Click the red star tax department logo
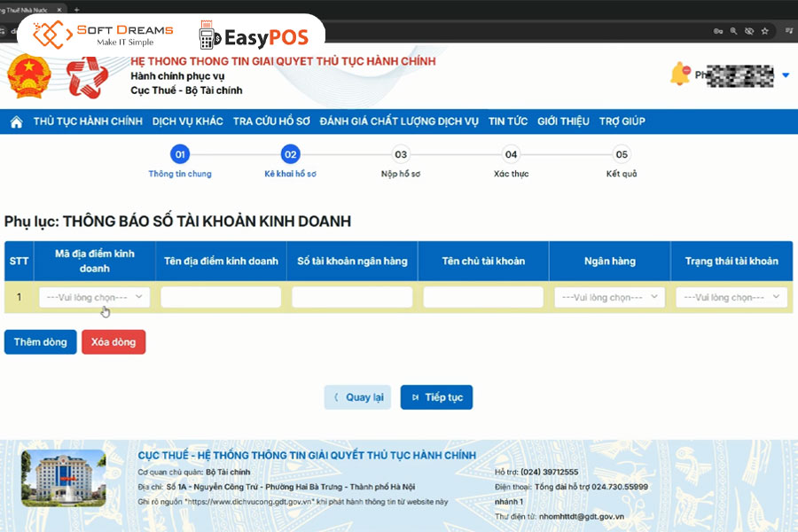 click(x=88, y=76)
